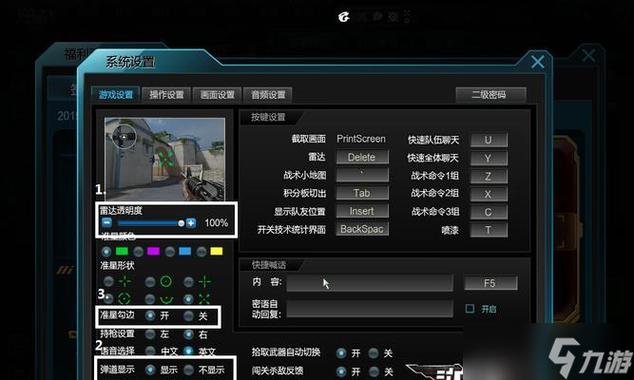This screenshot has height=380, width=634.
Task: Turn 闯关杀敌反馈 on (开)
Action: point(341,371)
